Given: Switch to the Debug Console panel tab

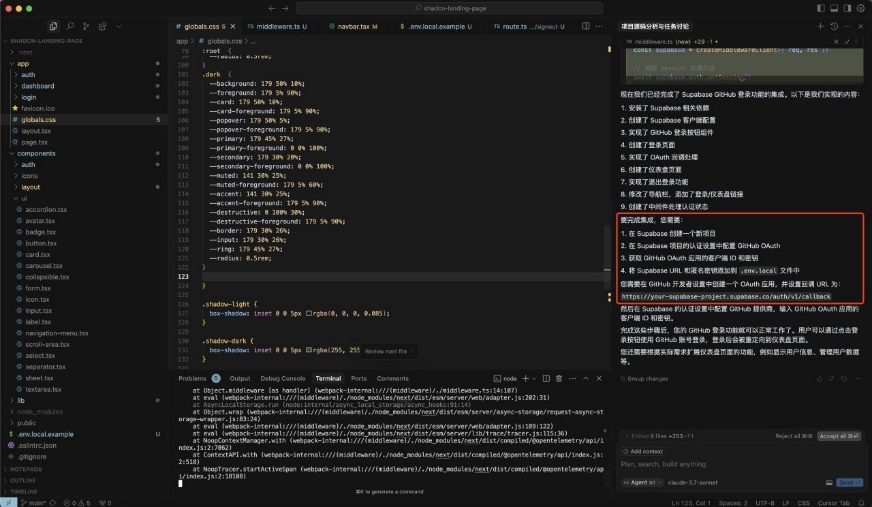Looking at the screenshot, I should [283, 379].
